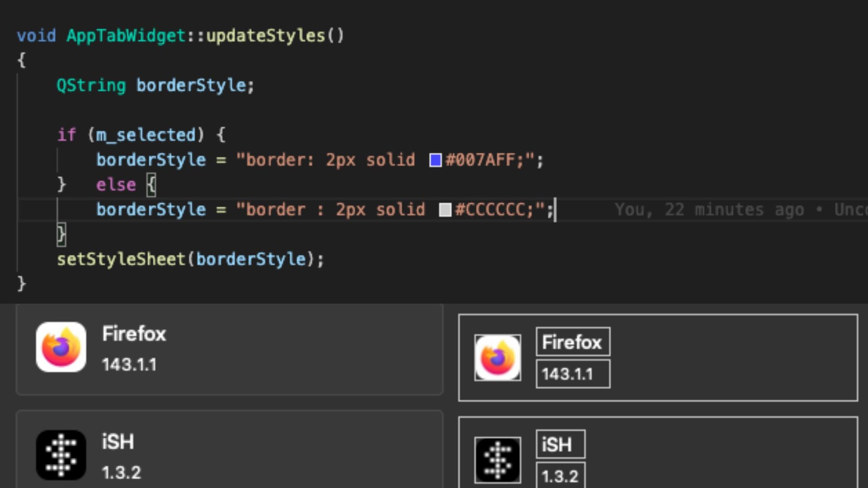Click the Firefox icon in right bordered list
Image resolution: width=868 pixels, height=488 pixels.
(497, 358)
